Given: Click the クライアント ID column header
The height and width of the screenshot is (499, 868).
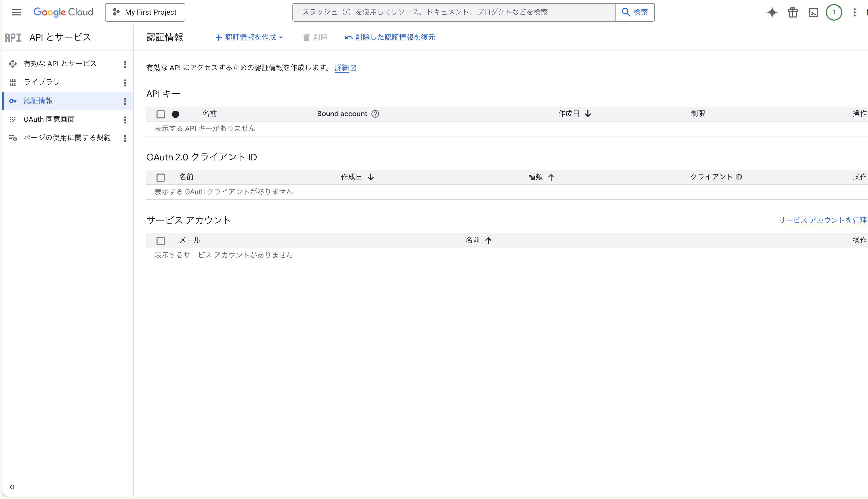Looking at the screenshot, I should 716,177.
